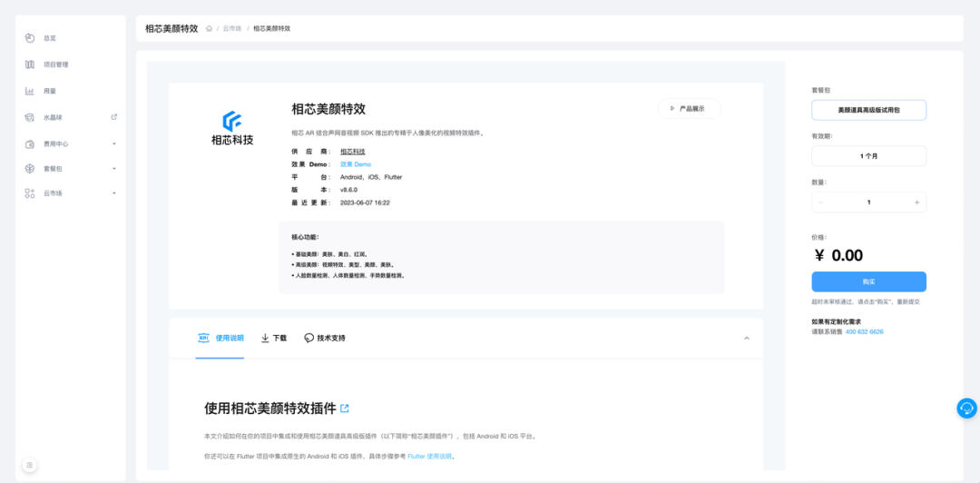
Task: Collapse the documentation panel chevron
Action: [746, 339]
